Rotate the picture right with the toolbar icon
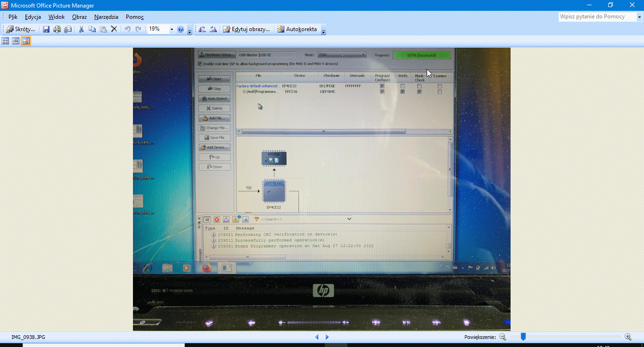 pyautogui.click(x=213, y=29)
